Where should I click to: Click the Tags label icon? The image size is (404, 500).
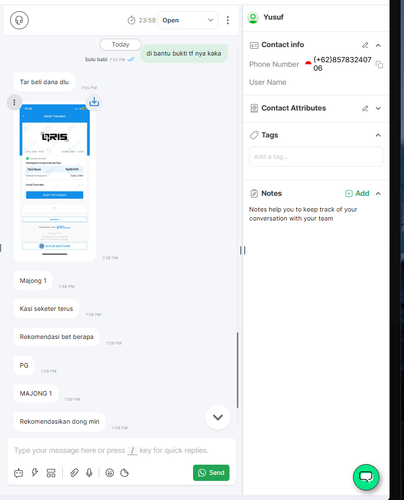point(254,135)
